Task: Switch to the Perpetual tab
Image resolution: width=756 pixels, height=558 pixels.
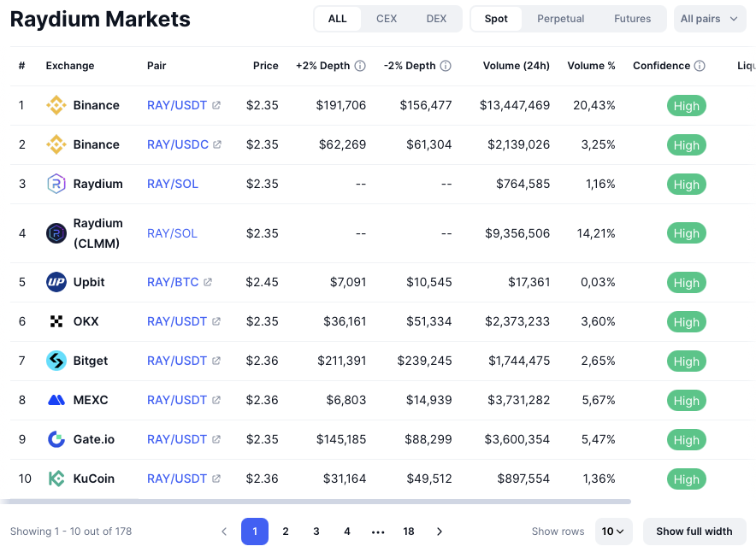Action: [561, 19]
